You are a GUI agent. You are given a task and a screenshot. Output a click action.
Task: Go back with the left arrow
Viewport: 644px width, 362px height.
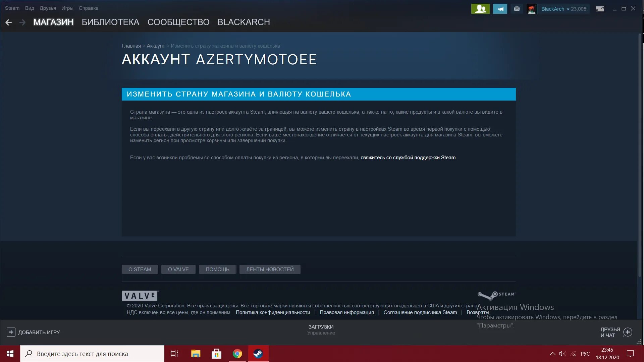[x=9, y=22]
